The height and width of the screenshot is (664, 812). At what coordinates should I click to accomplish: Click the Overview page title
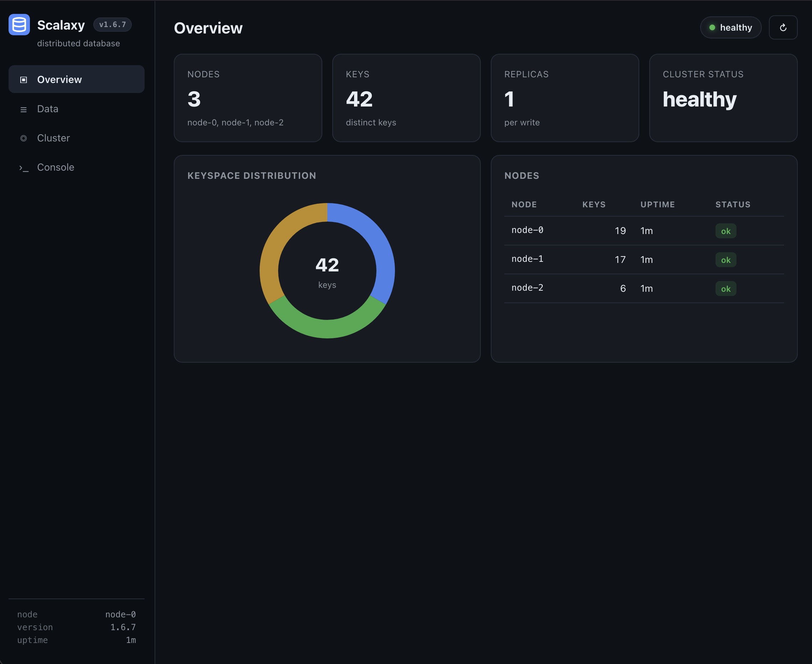point(208,28)
